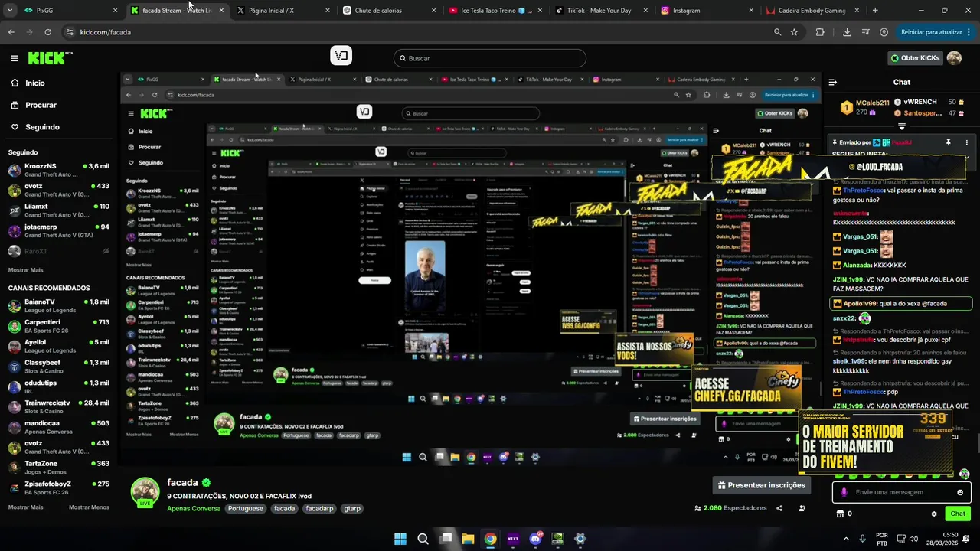Open the Chrome three-dot menu
Image resolution: width=980 pixels, height=551 pixels.
[x=969, y=32]
